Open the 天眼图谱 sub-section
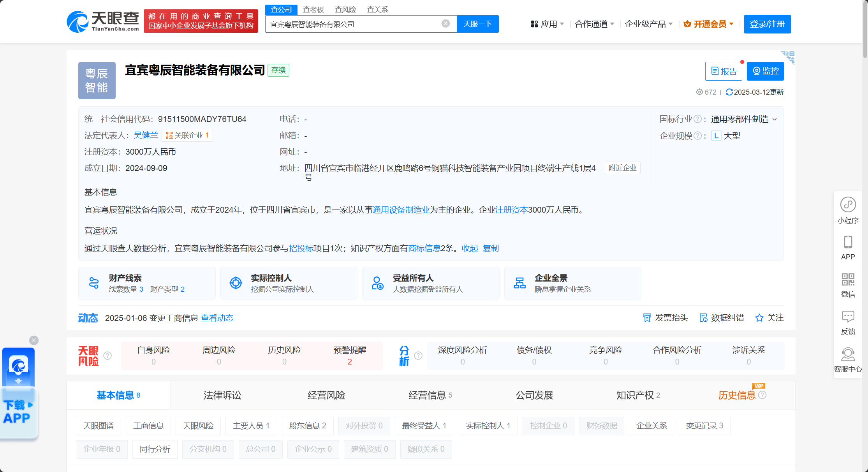Screen dimensions: 868x472 pos(99,426)
